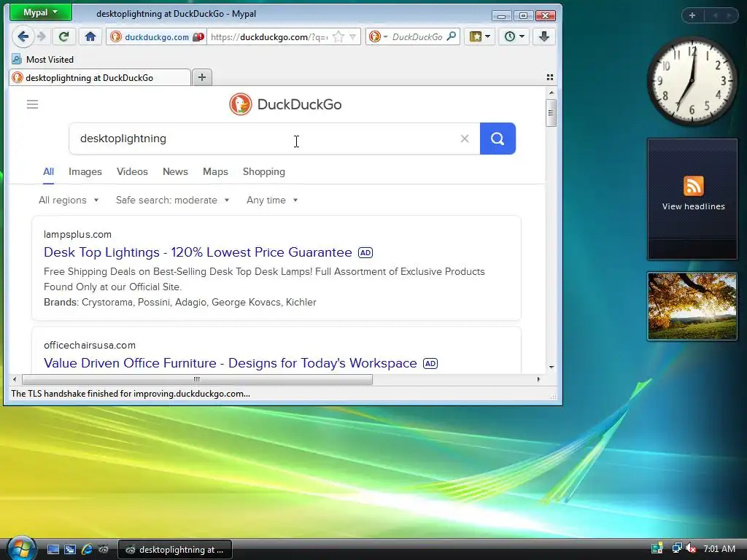Click the Forward navigation arrow
Viewport: 747px width, 560px height.
(x=42, y=36)
